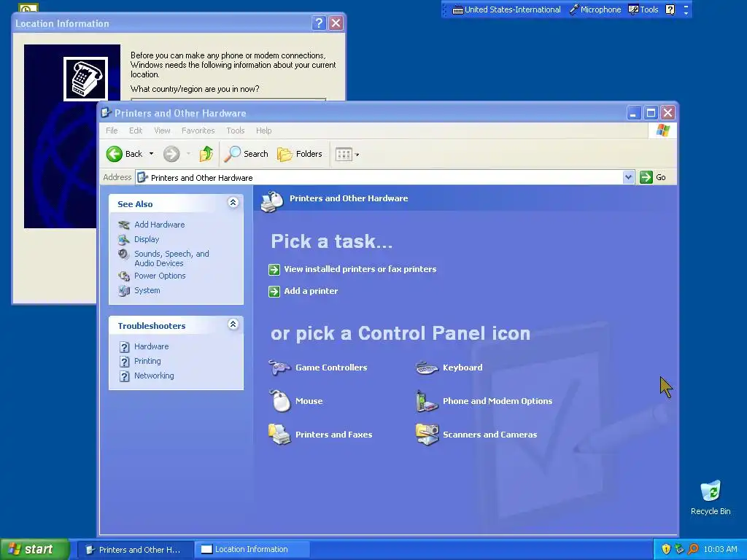747x560 pixels.
Task: Open the Mouse control panel icon
Action: pos(279,400)
